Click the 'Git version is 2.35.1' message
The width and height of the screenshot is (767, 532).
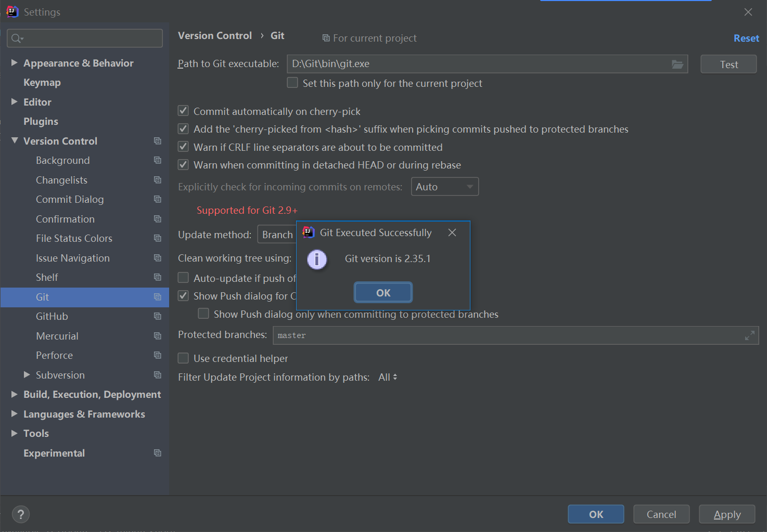coord(388,258)
